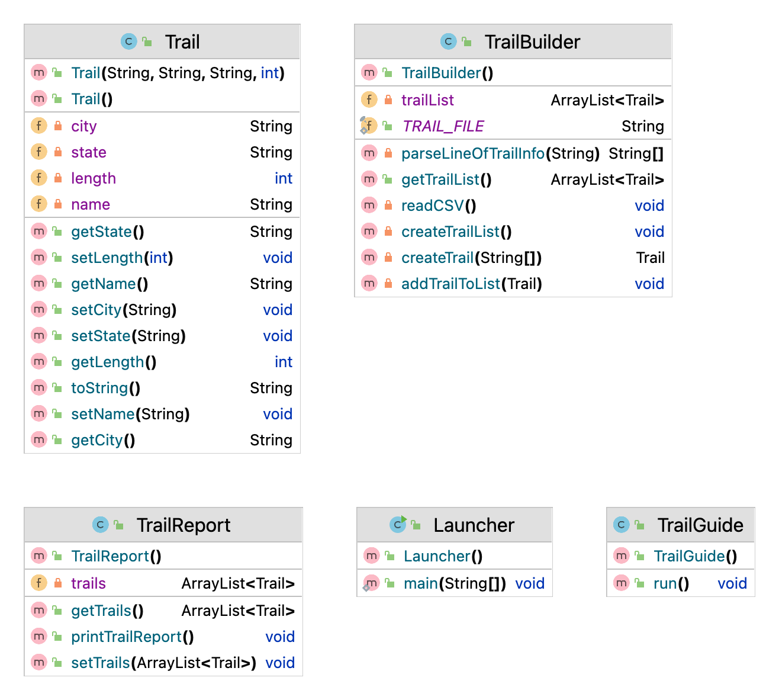Image resolution: width=779 pixels, height=700 pixels.
Task: Click the TrailReport() constructor row
Action: [x=163, y=555]
